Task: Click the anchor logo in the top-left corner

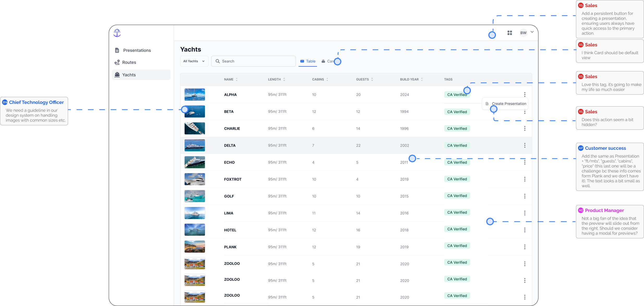Action: tap(117, 33)
